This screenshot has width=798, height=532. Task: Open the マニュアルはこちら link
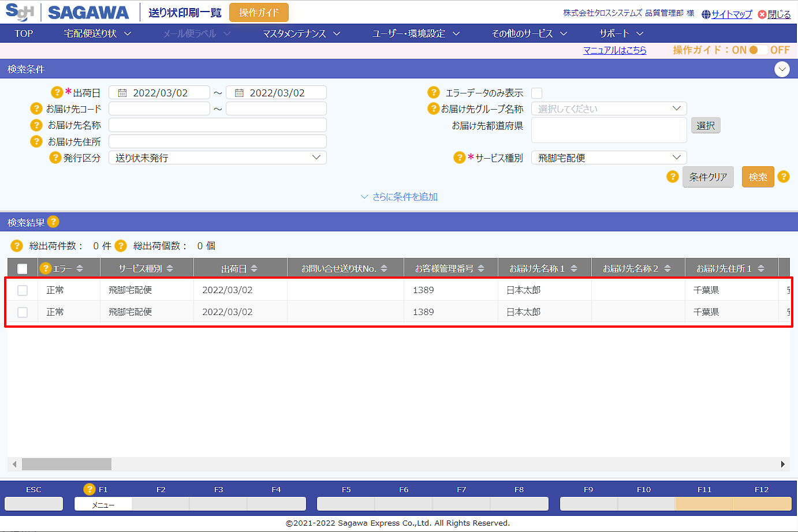pyautogui.click(x=614, y=50)
